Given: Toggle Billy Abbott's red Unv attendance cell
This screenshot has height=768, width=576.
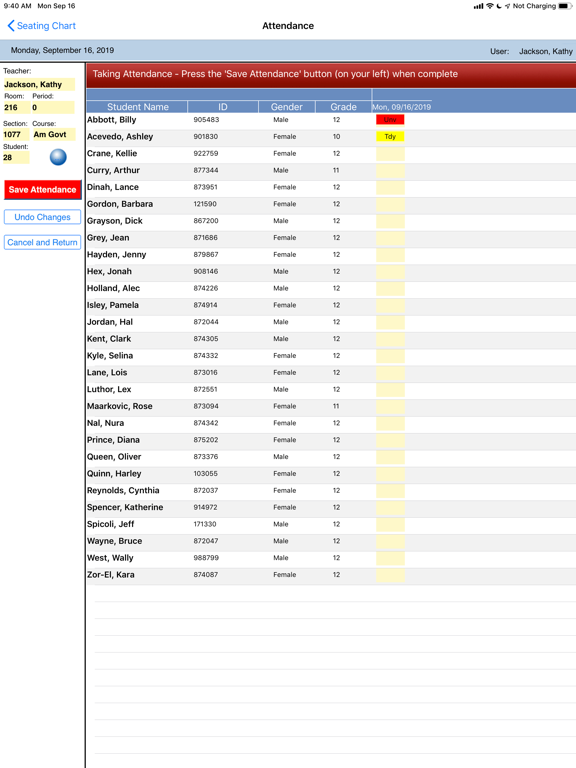Looking at the screenshot, I should pyautogui.click(x=390, y=120).
